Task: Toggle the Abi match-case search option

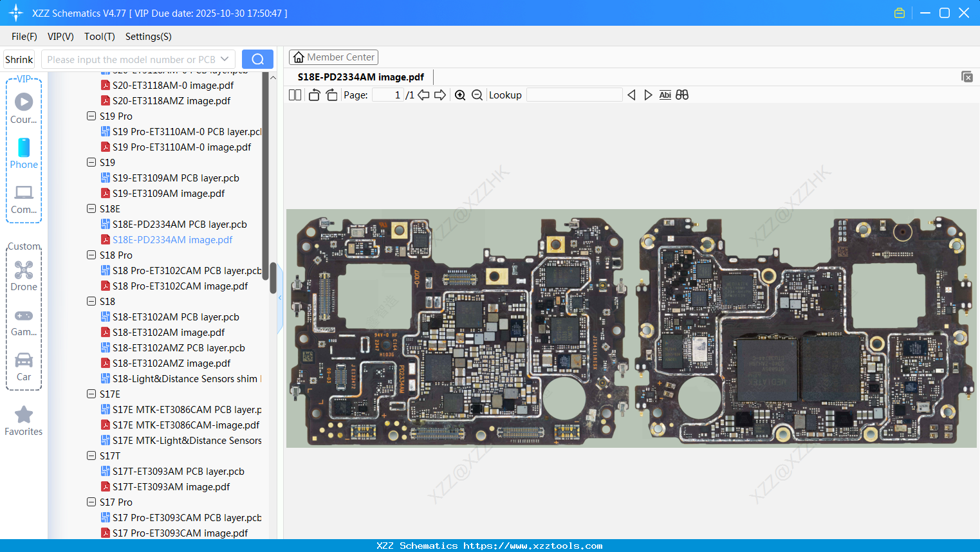Action: [x=665, y=95]
